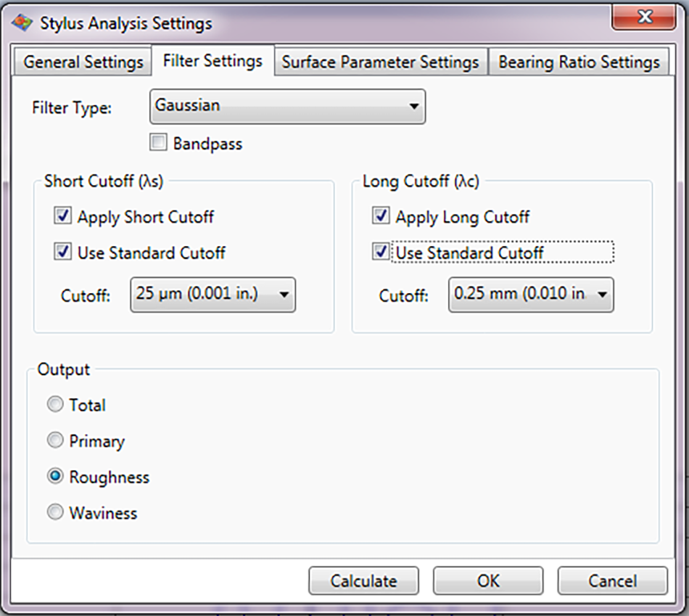Click the Stylus Analysis app icon in title bar
The height and width of the screenshot is (616, 689).
23,22
